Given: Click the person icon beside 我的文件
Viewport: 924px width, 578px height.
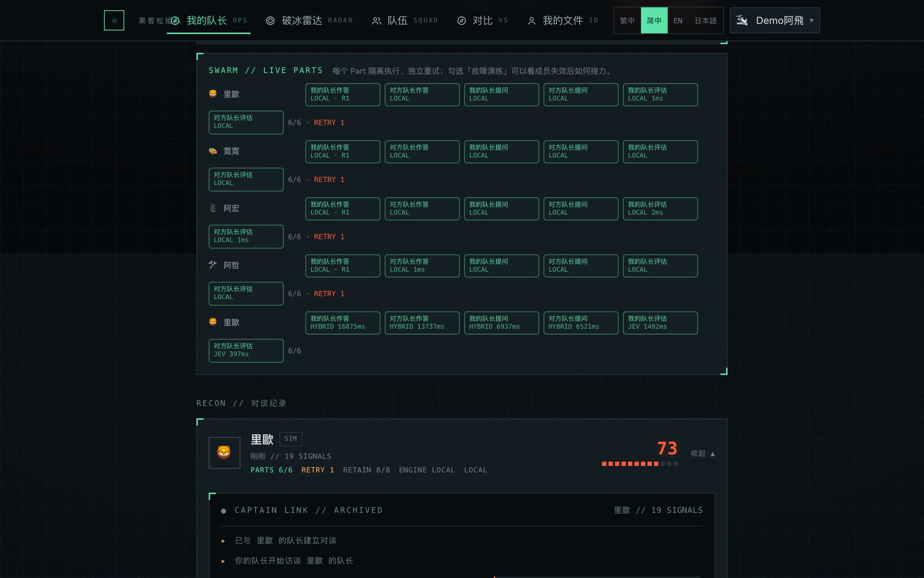Looking at the screenshot, I should click(x=531, y=21).
